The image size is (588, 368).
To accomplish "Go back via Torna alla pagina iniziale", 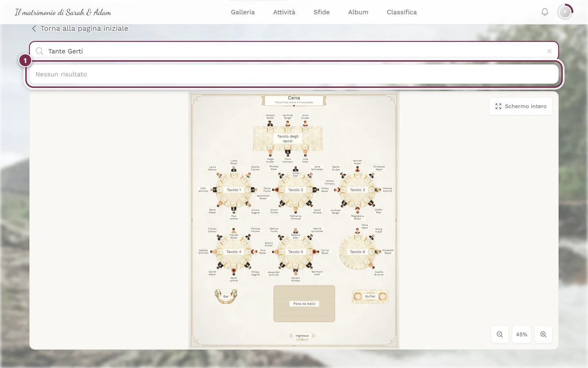I will (80, 28).
